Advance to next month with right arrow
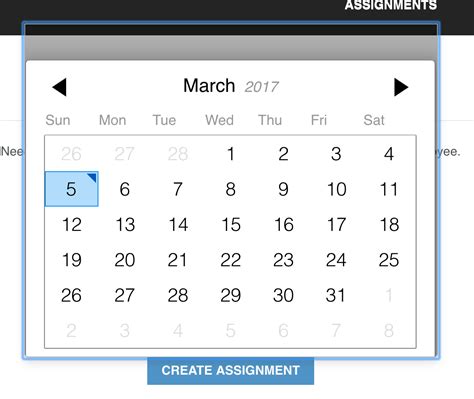The width and height of the screenshot is (474, 399). click(401, 87)
